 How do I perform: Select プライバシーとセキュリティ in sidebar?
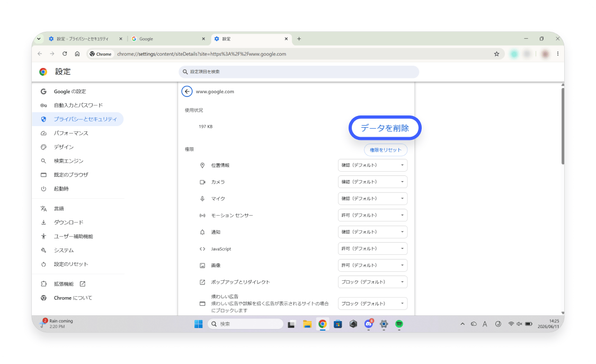coord(78,119)
